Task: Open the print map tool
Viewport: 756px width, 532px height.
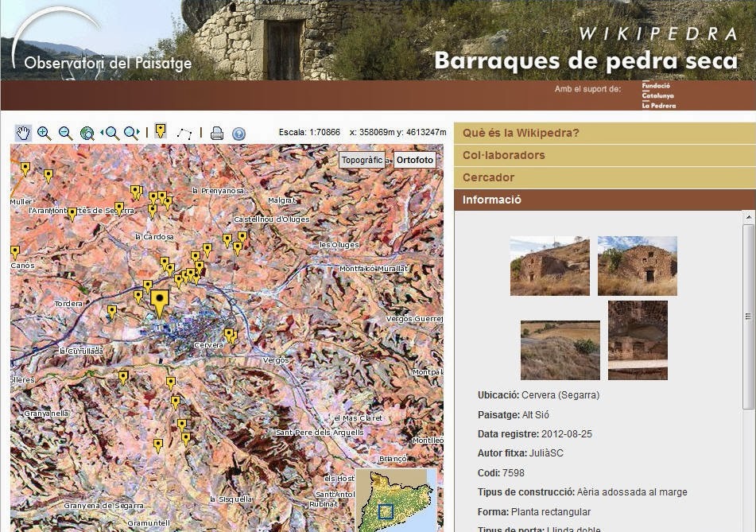Action: (x=216, y=133)
